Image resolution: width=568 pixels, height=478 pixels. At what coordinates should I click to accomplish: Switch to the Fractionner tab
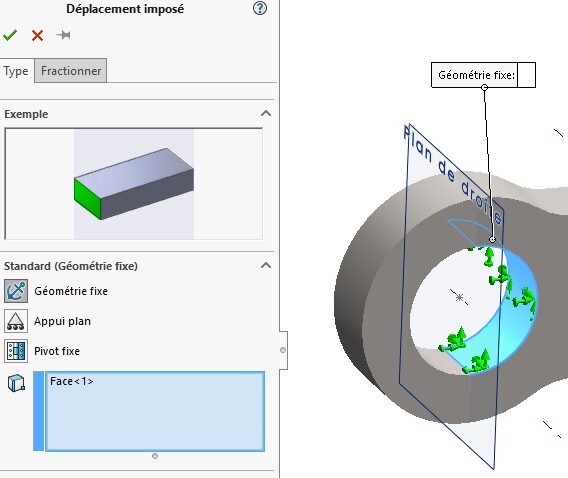[x=71, y=71]
